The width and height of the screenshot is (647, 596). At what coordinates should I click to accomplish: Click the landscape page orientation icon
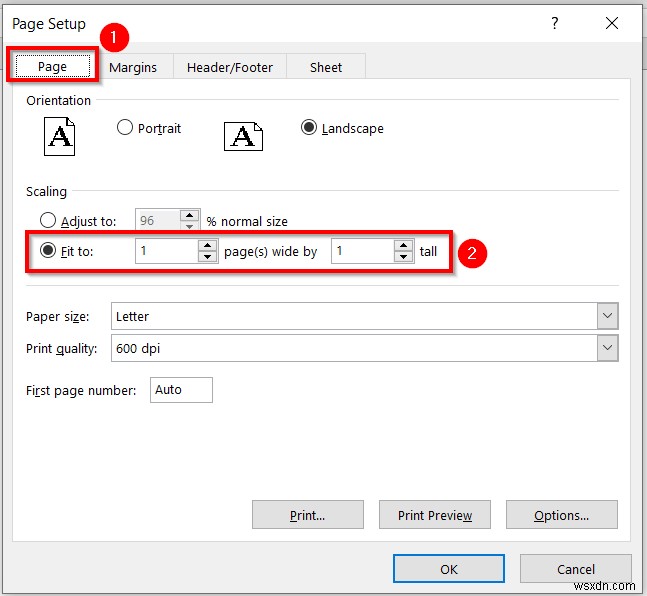243,136
